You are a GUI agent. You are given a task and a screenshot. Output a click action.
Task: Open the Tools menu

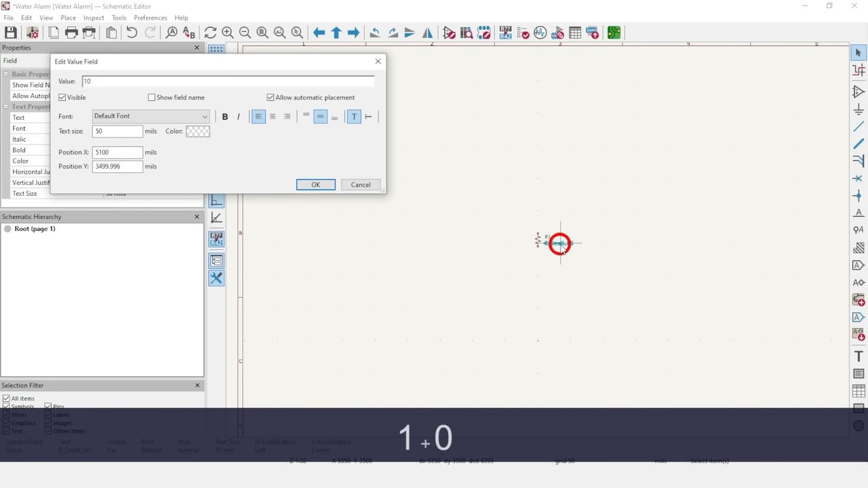[119, 18]
